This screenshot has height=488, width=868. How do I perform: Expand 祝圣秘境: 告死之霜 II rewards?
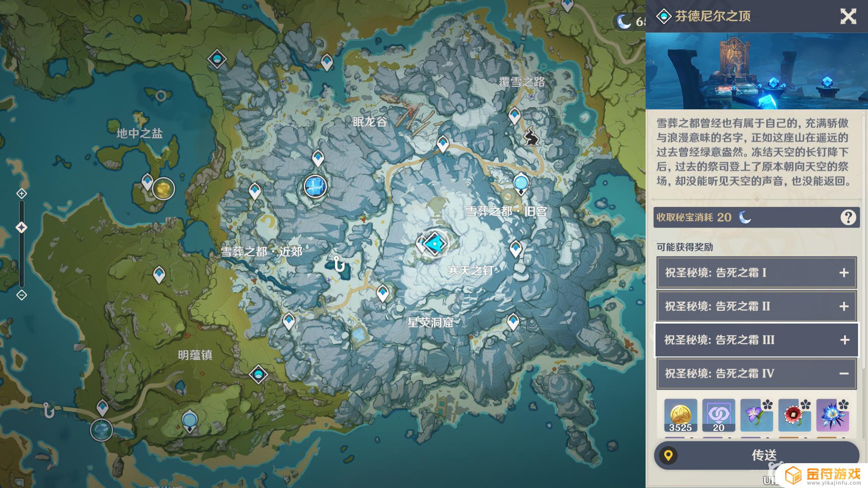[756, 306]
